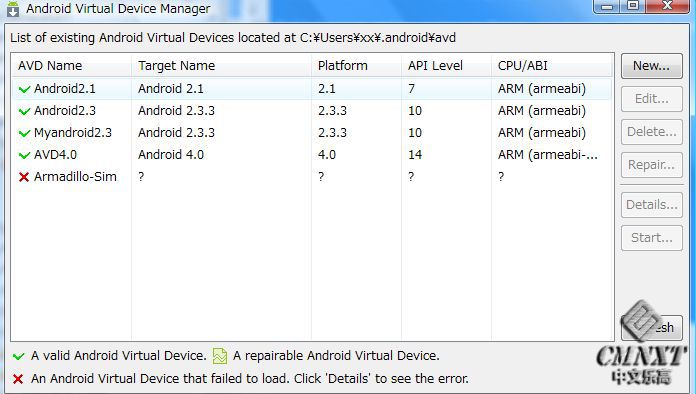Click the API Level 10 cell in the Android2.3 row
Viewport: 696px width, 394px height.
pyautogui.click(x=415, y=110)
